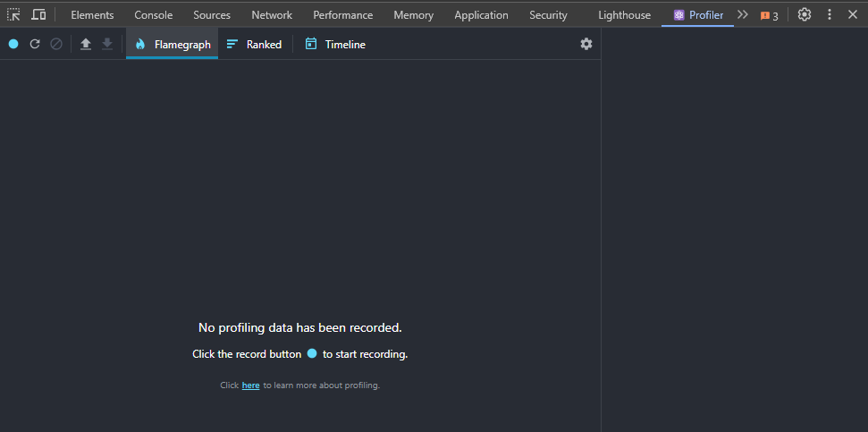Select the inspect element picker icon
Image resolution: width=868 pixels, height=432 pixels.
pos(13,15)
